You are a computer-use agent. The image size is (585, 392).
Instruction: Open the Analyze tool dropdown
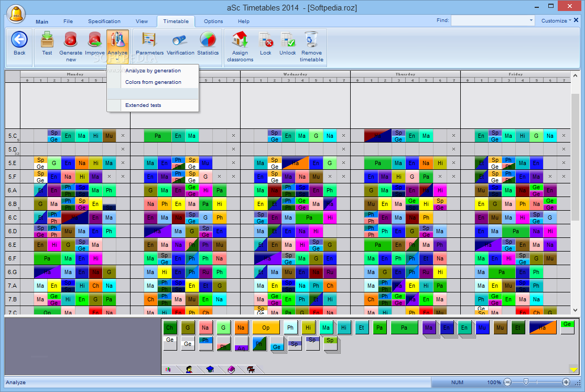click(117, 46)
